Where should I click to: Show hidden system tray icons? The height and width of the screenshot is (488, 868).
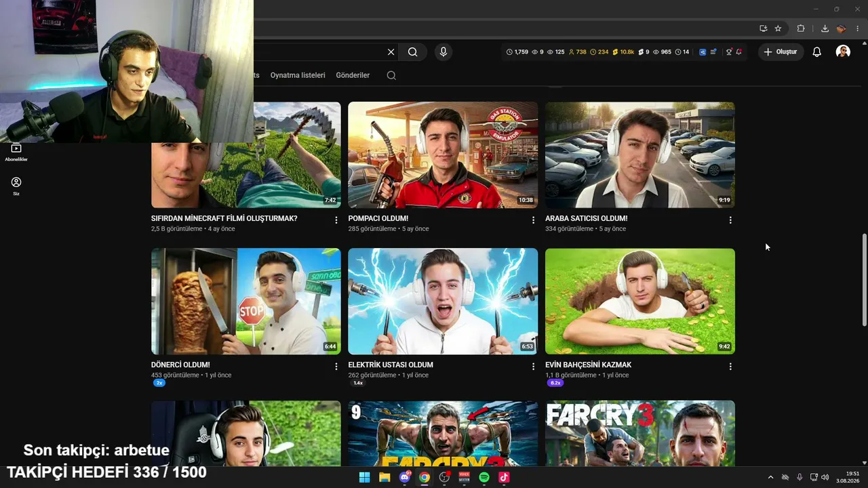(x=770, y=477)
